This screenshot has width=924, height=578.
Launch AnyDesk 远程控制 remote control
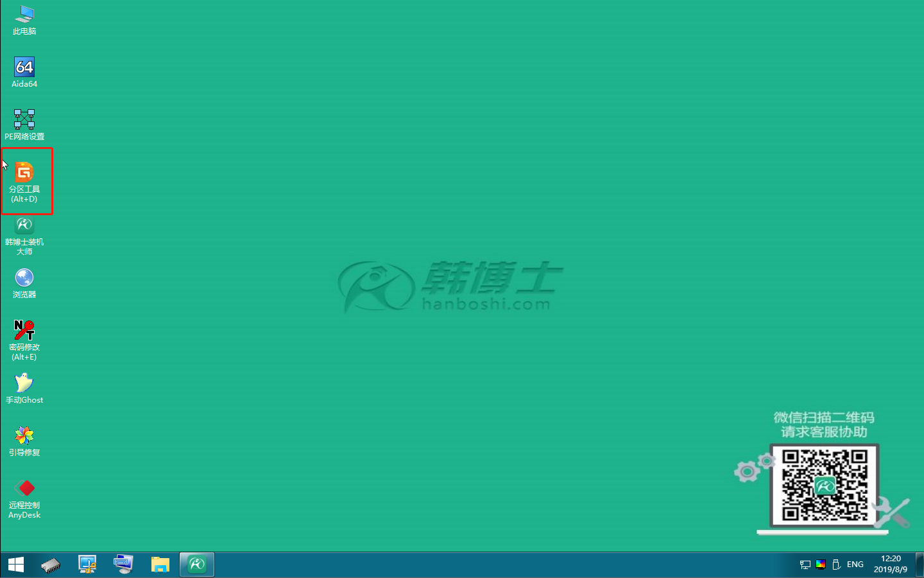[x=24, y=488]
